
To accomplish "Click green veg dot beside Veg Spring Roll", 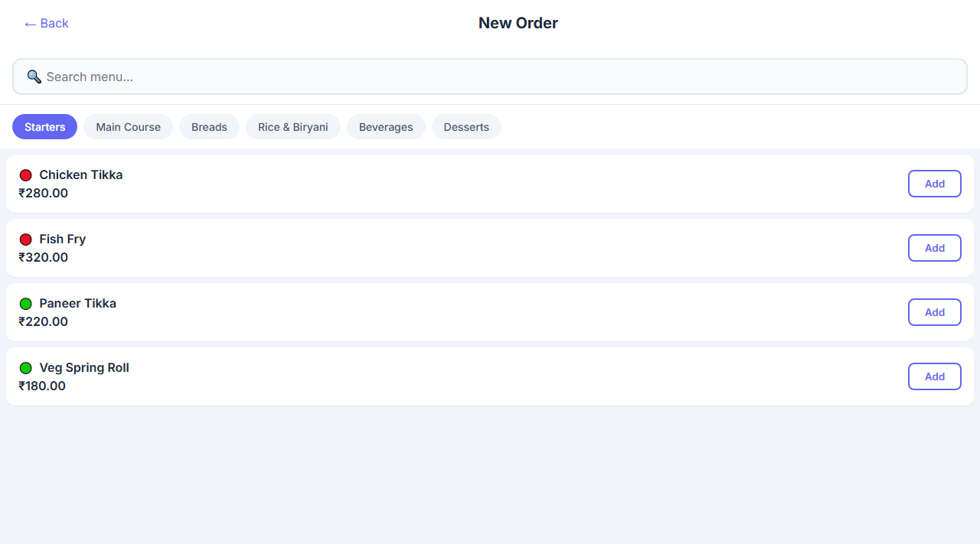I will click(25, 368).
